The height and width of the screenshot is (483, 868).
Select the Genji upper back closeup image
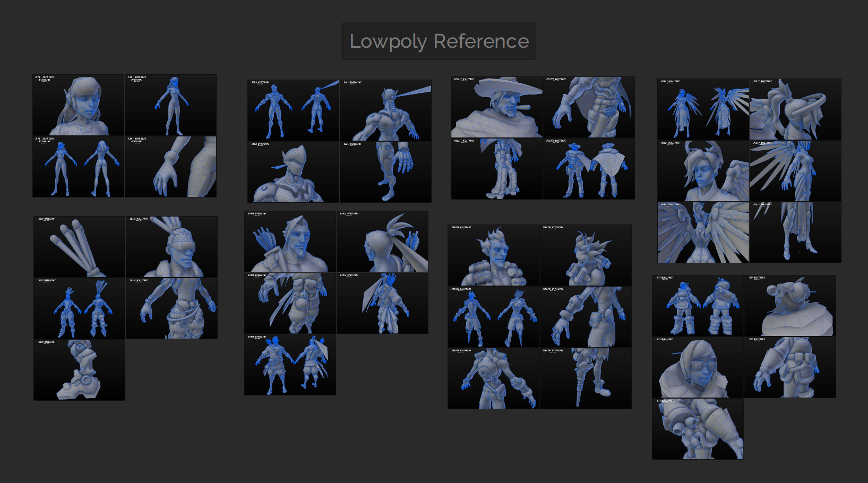[385, 110]
